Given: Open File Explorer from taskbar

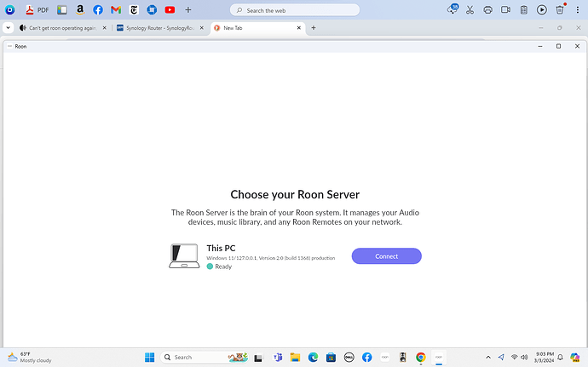Looking at the screenshot, I should pos(295,358).
